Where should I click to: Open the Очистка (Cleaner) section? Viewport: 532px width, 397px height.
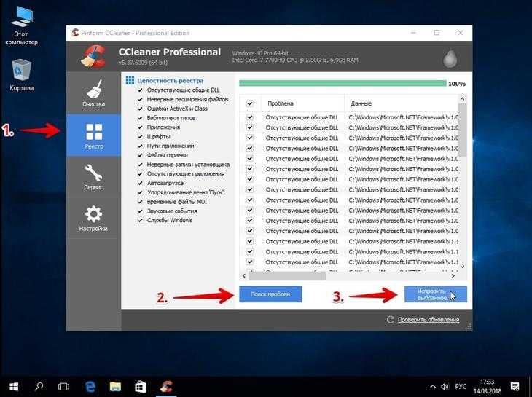coord(93,93)
